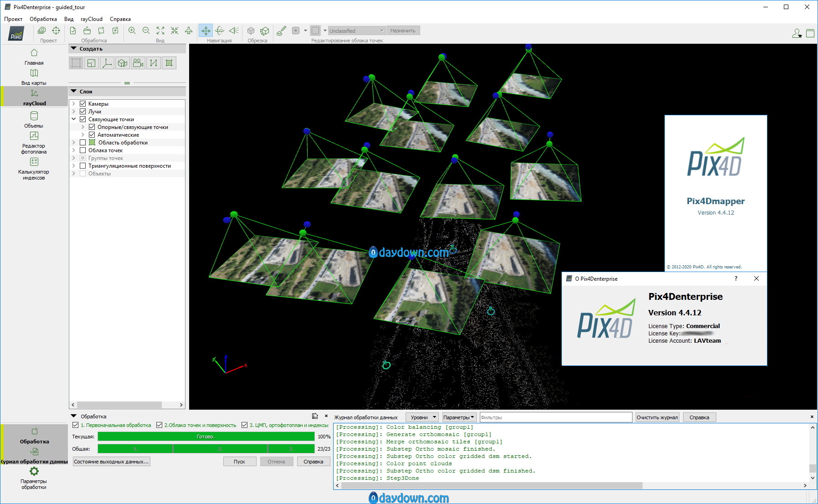818x504 pixels.
Task: Toggle the Лучи layer checkbox
Action: click(x=83, y=112)
